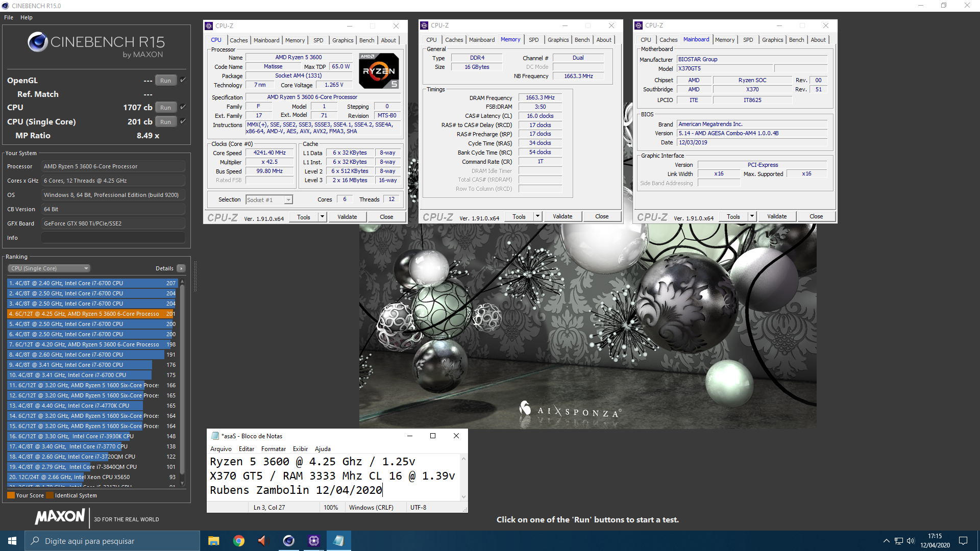Screen dimensions: 980x551
Task: Toggle CPU Single Core test checkbox
Action: (183, 121)
